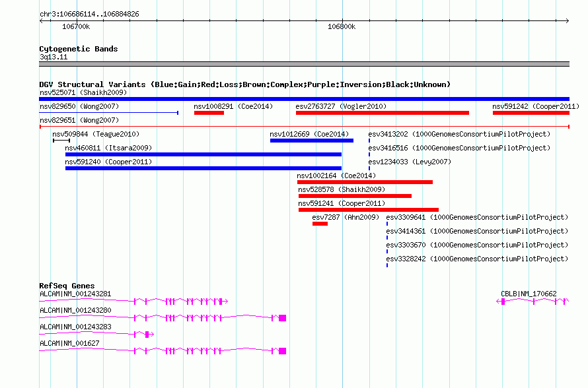Click the ALCAM|NM_001243280 transcript label
This screenshot has width=588, height=388.
pyautogui.click(x=75, y=311)
